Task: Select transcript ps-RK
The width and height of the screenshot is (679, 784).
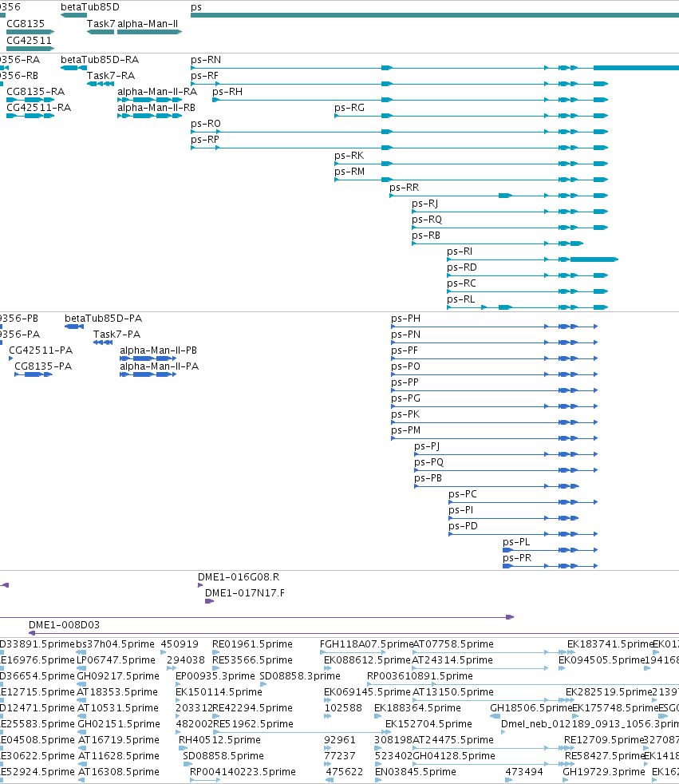Action: [349, 156]
